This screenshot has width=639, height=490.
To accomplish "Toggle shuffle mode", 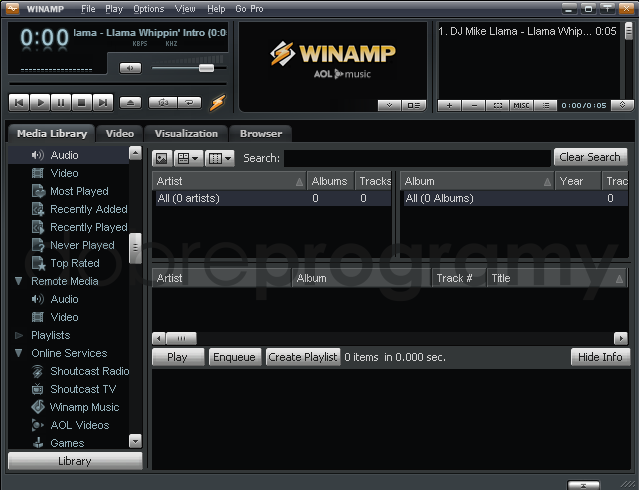I will [x=163, y=103].
